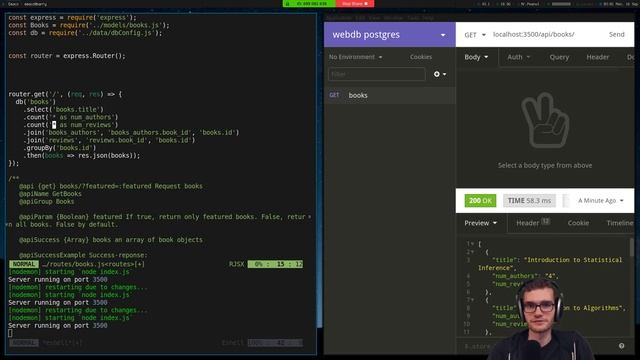Open the Preview mode dropdown
The height and width of the screenshot is (360, 640).
[480, 223]
